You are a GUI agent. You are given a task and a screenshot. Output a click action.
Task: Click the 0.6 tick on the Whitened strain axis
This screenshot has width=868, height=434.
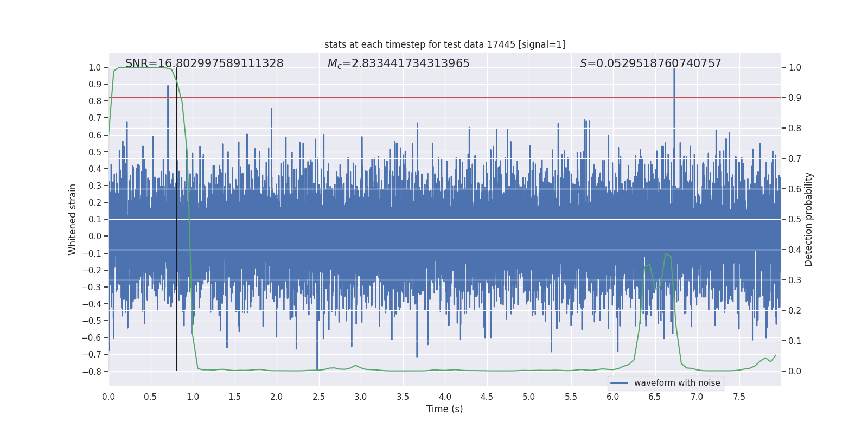[x=95, y=135]
